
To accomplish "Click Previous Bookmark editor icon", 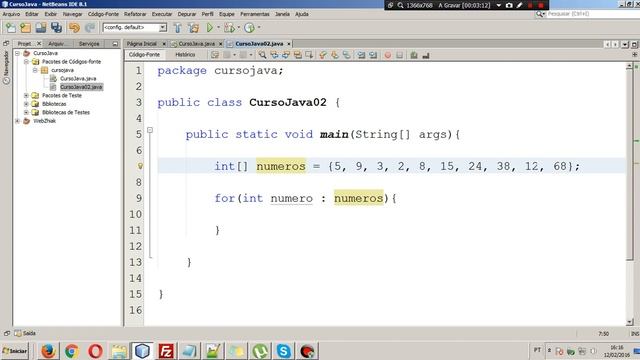I will click(323, 55).
